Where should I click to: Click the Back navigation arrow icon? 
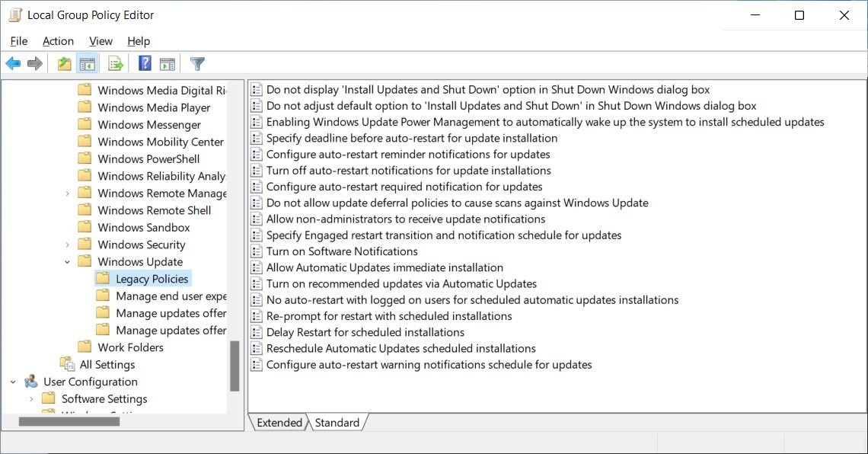click(x=13, y=63)
